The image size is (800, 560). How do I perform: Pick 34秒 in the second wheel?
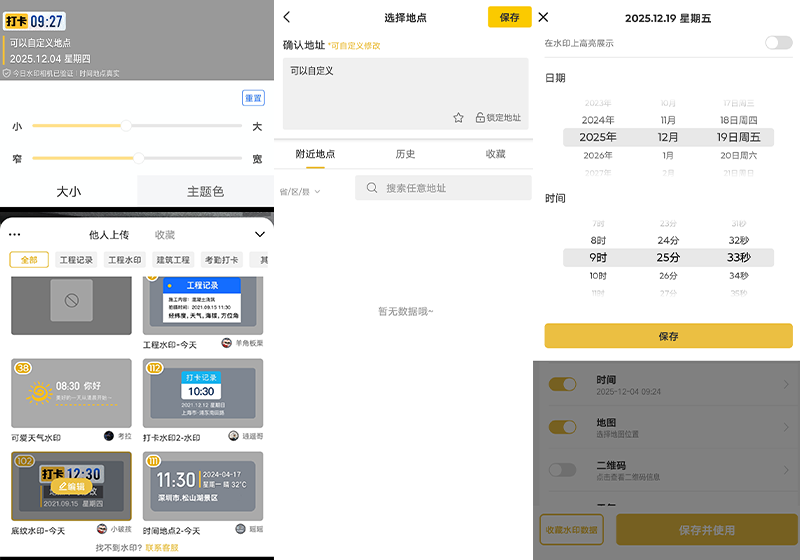coord(738,275)
